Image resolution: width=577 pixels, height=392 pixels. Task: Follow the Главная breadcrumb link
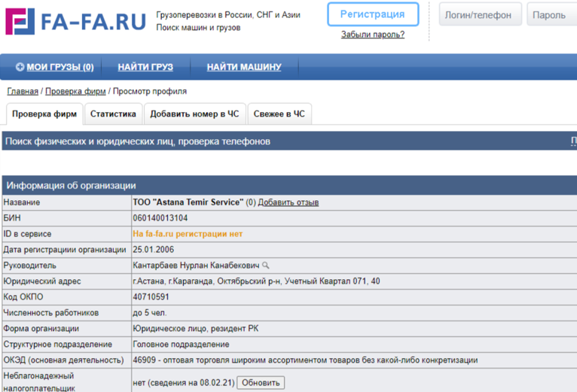pyautogui.click(x=23, y=91)
